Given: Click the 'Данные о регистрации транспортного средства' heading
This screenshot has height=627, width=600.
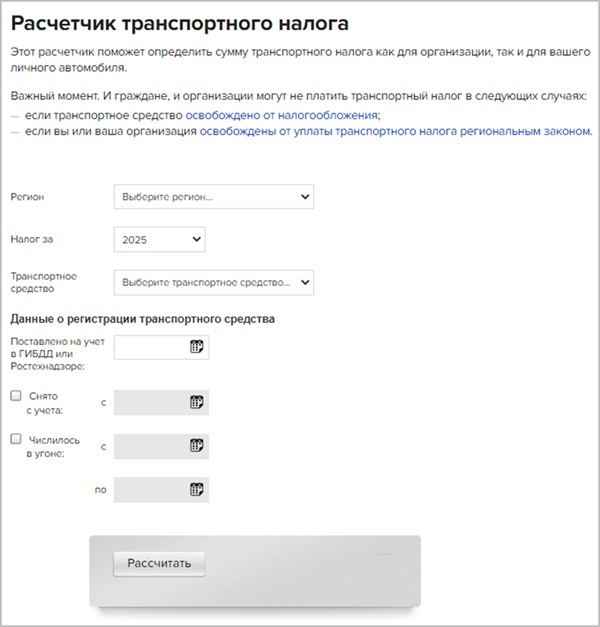Looking at the screenshot, I should click(x=142, y=319).
